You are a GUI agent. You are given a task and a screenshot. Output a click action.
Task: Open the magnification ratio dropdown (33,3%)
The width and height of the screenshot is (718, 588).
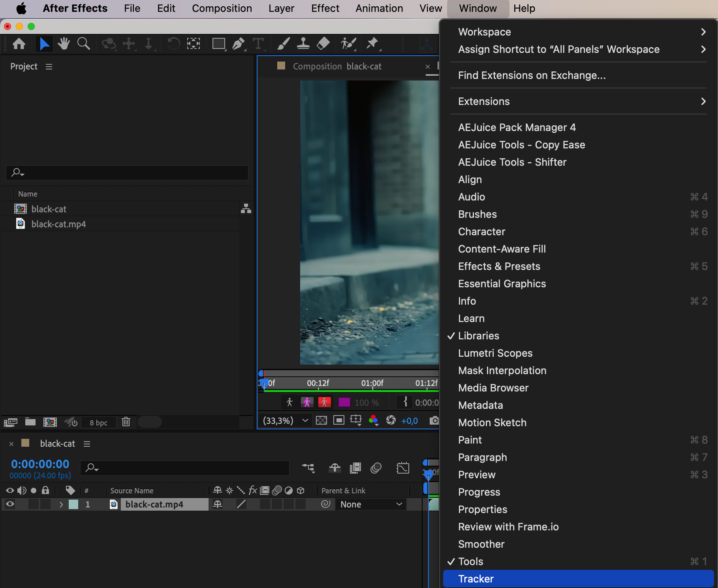pyautogui.click(x=285, y=421)
